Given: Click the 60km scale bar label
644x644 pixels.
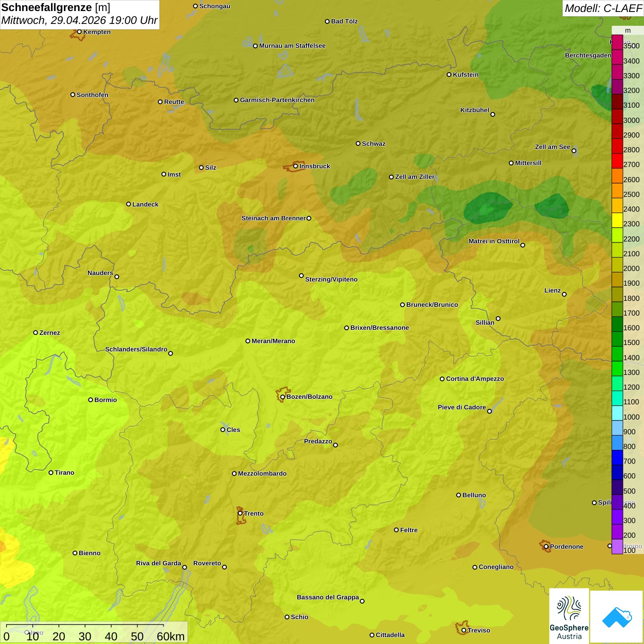Looking at the screenshot, I should 171,636.
